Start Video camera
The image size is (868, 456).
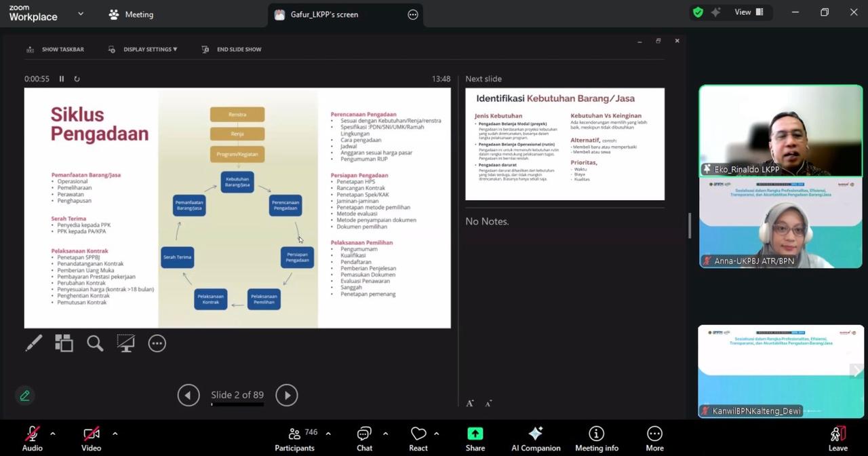91,438
